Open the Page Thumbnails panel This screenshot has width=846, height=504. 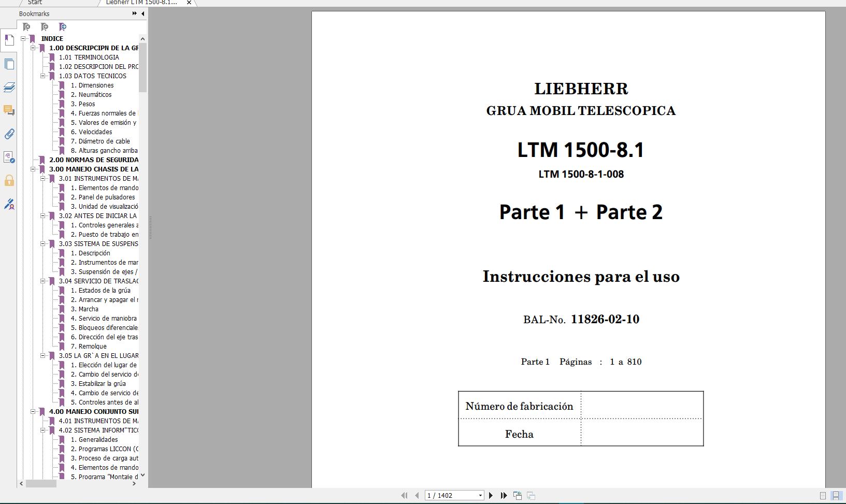click(x=8, y=64)
